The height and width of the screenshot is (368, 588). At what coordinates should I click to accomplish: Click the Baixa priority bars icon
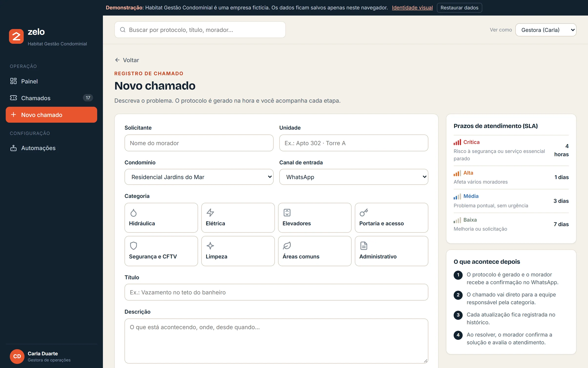coord(457,220)
